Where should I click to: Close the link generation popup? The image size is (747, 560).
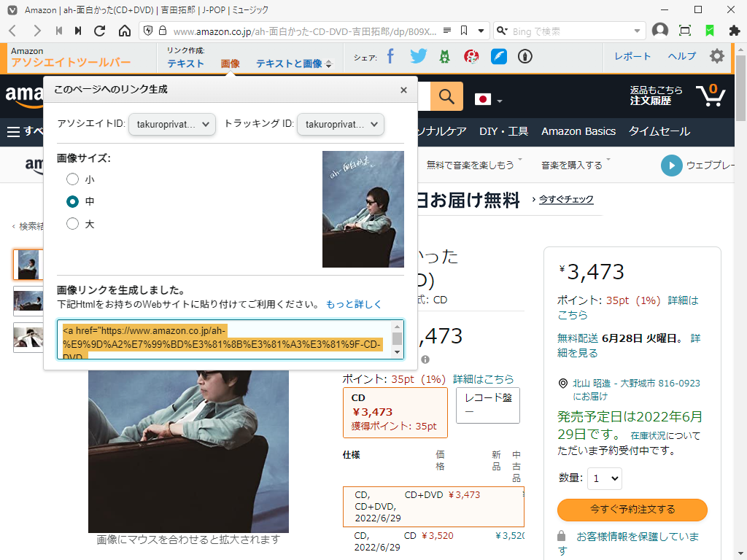tap(403, 90)
